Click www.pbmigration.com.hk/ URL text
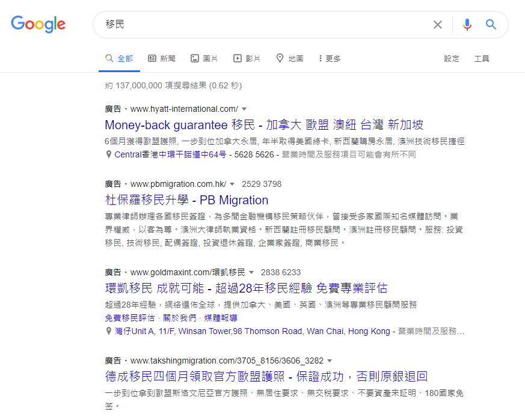Viewport: 525px width, 420px height. click(x=178, y=184)
